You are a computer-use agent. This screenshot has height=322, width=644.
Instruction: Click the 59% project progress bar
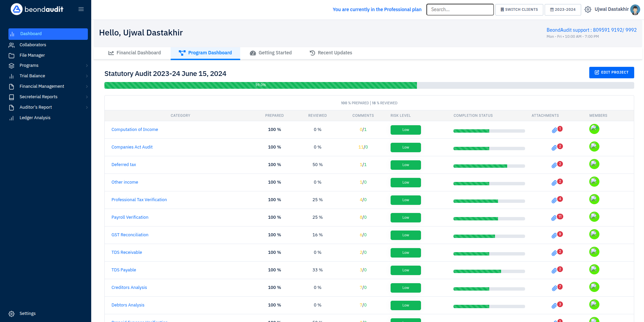tap(261, 85)
